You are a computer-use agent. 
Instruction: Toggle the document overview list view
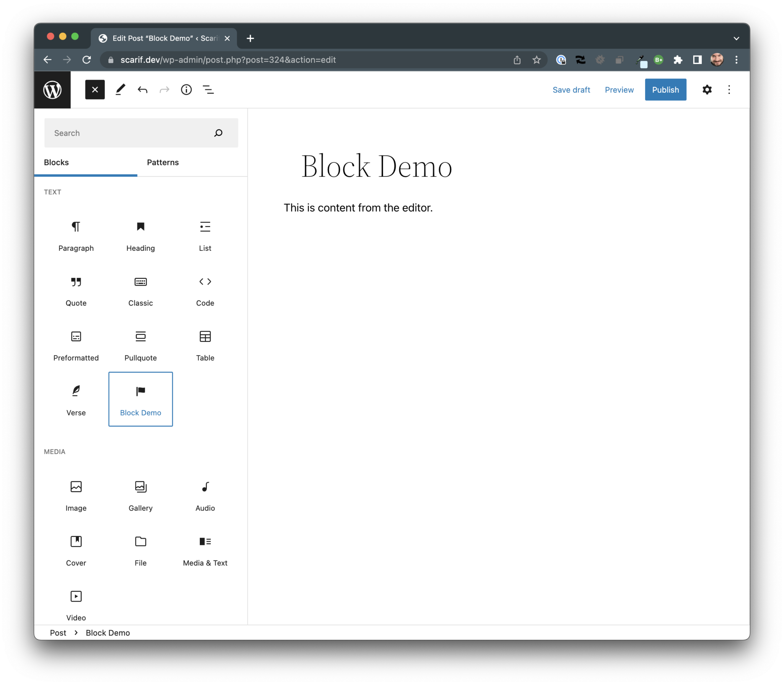(208, 90)
